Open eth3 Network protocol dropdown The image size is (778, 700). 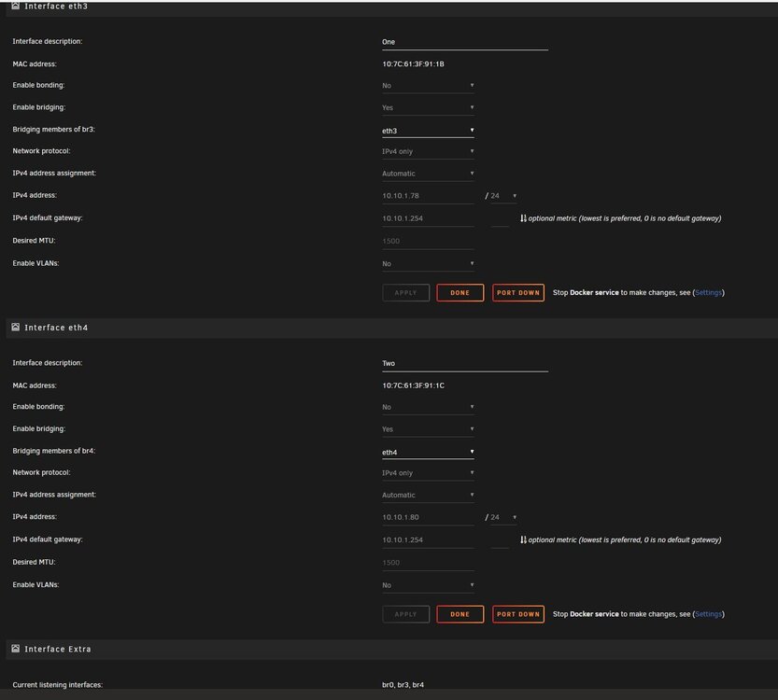click(428, 151)
